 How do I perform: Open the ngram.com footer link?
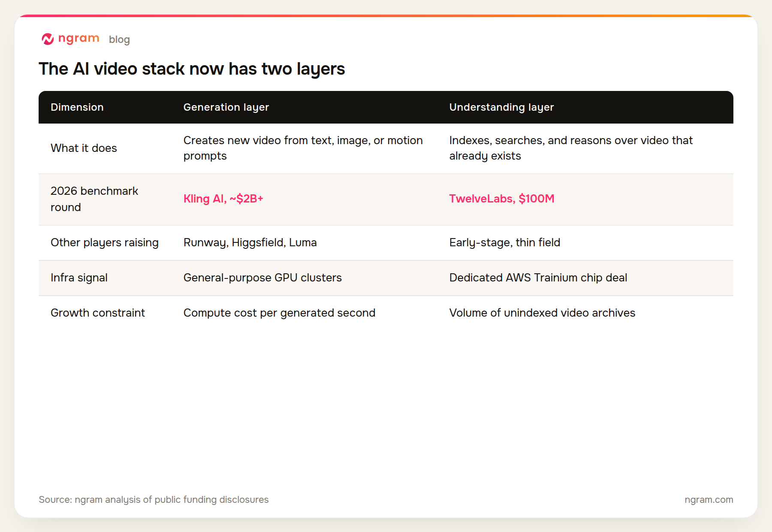click(709, 500)
